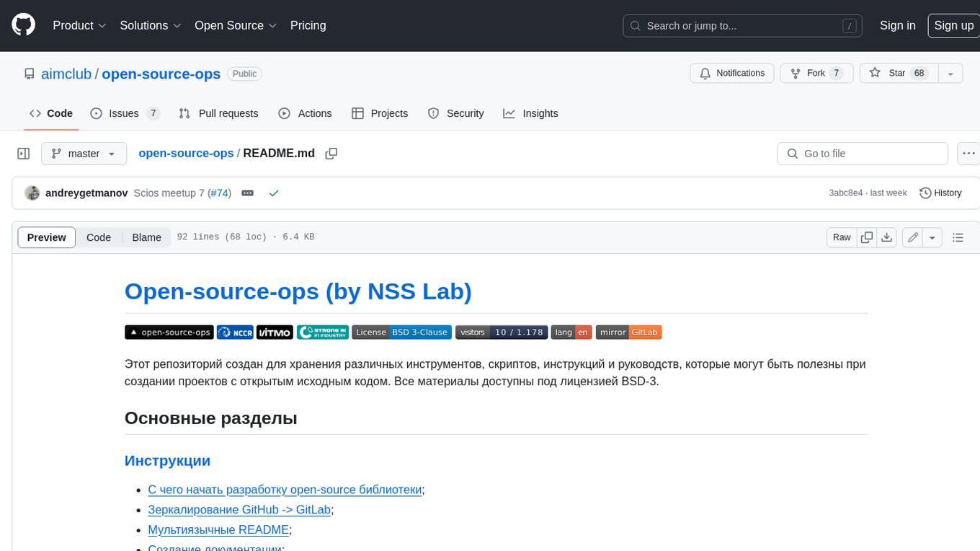Open С чего начать разработку open-source библиотеки
Screen dimensions: 980x551
[285, 489]
